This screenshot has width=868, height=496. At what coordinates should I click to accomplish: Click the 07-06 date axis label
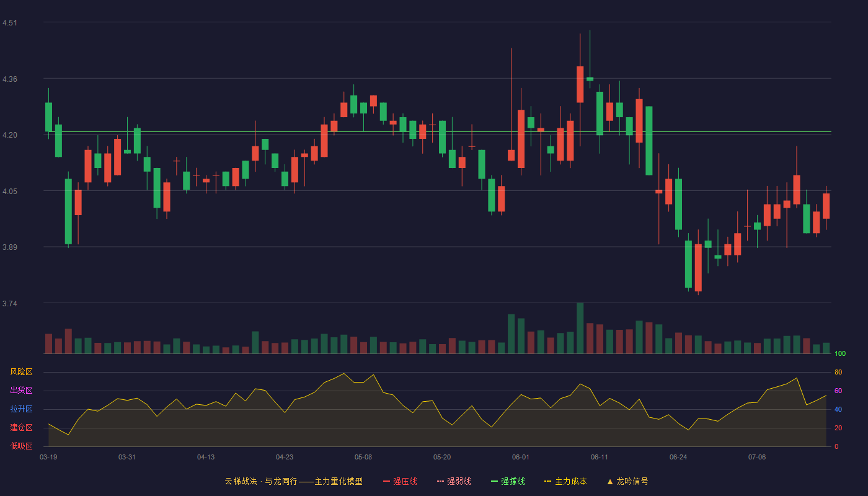(757, 457)
